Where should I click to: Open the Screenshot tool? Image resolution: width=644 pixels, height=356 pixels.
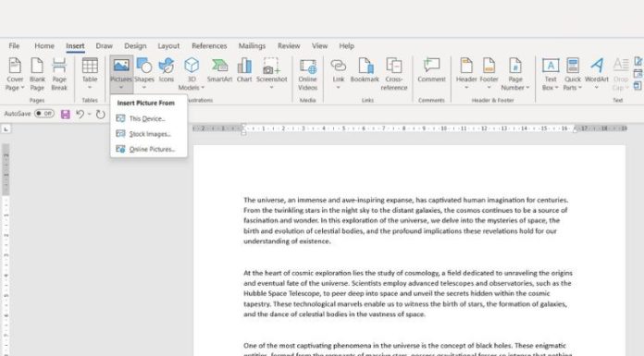point(271,74)
